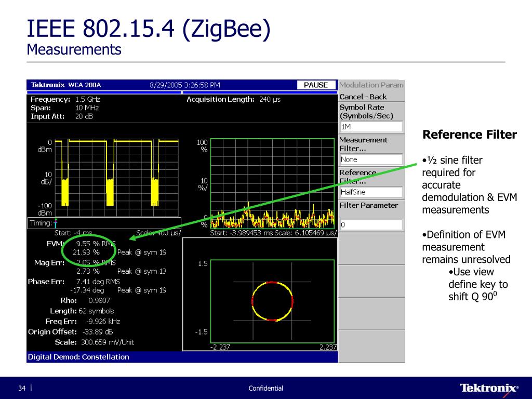Click the Phase Err value 7.41 deg RMS
This screenshot has width=532, height=399.
(98, 282)
